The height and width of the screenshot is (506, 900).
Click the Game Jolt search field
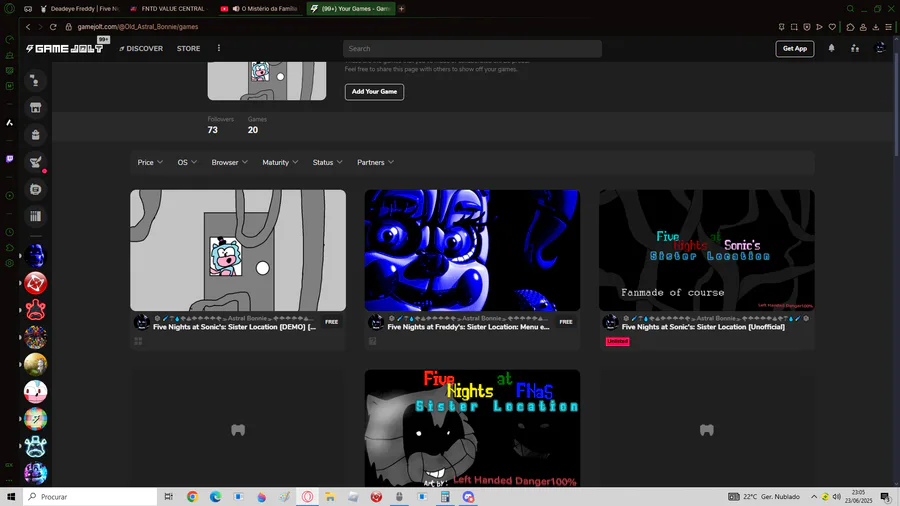[x=472, y=49]
